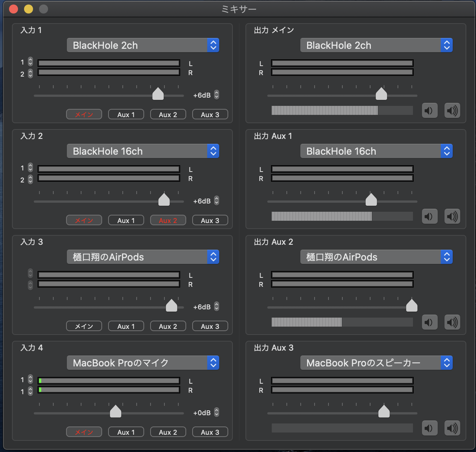Click quiet speaker icon for Output Aux 3
This screenshot has width=476, height=452.
[430, 428]
